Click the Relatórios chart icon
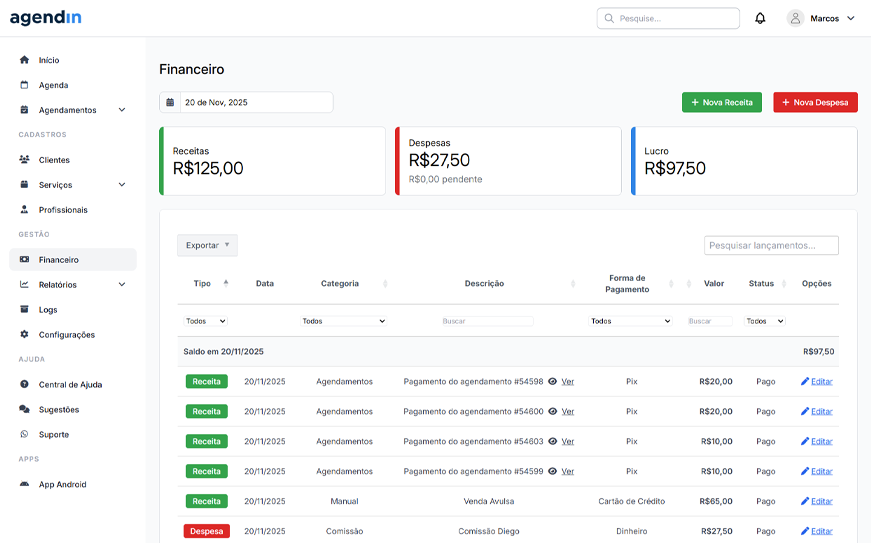The width and height of the screenshot is (871, 543). pos(24,284)
